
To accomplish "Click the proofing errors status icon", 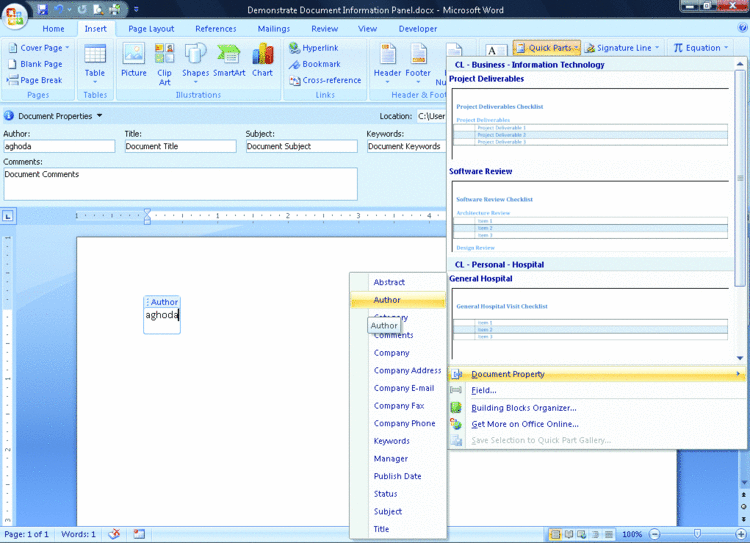I will click(x=114, y=534).
